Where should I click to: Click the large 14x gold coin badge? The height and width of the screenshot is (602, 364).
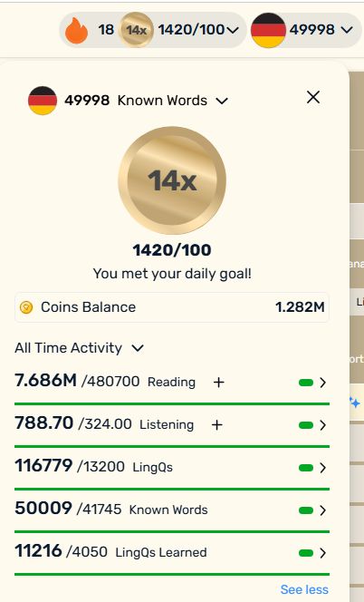[x=172, y=180]
